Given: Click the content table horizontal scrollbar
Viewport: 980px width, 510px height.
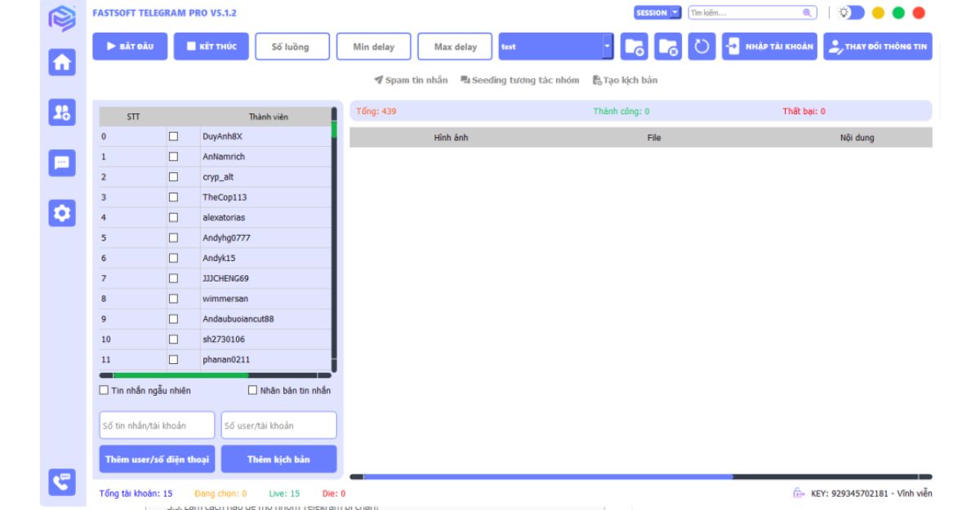Looking at the screenshot, I should pyautogui.click(x=640, y=477).
